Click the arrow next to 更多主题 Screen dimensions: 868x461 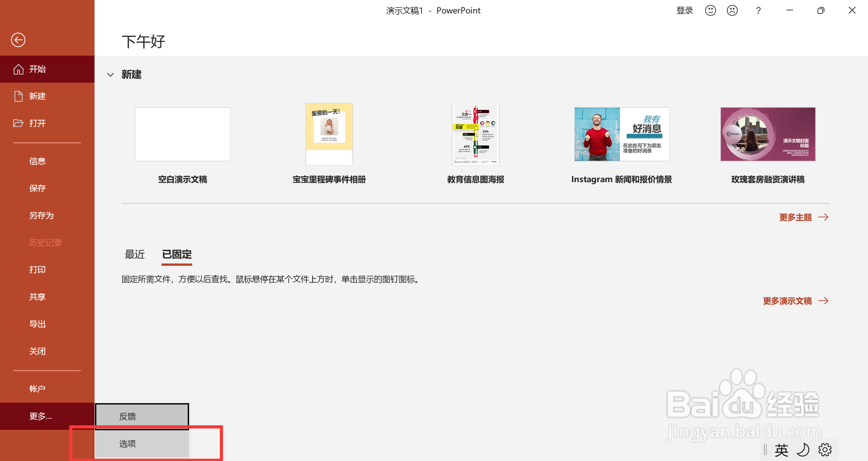pos(823,217)
